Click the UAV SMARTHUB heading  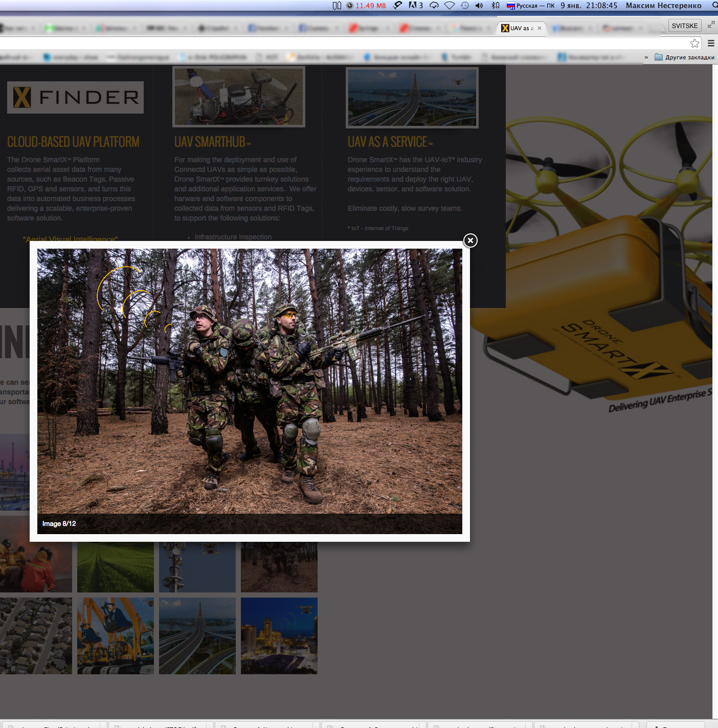pyautogui.click(x=212, y=142)
